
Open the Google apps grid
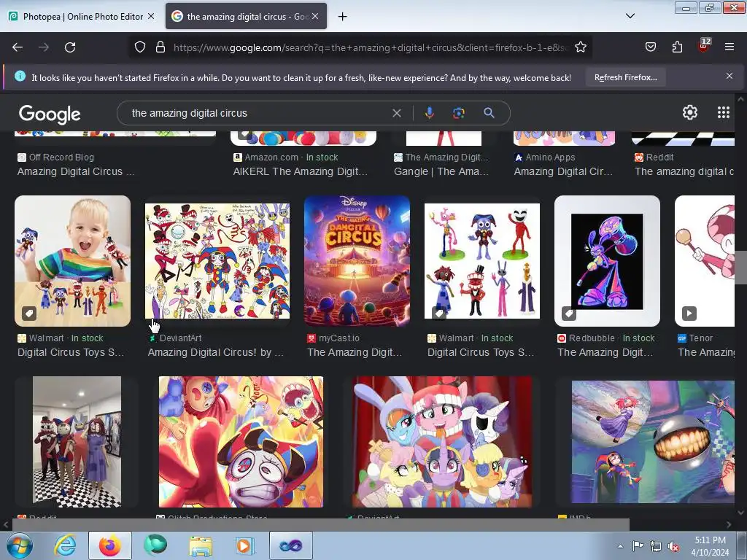coord(723,112)
